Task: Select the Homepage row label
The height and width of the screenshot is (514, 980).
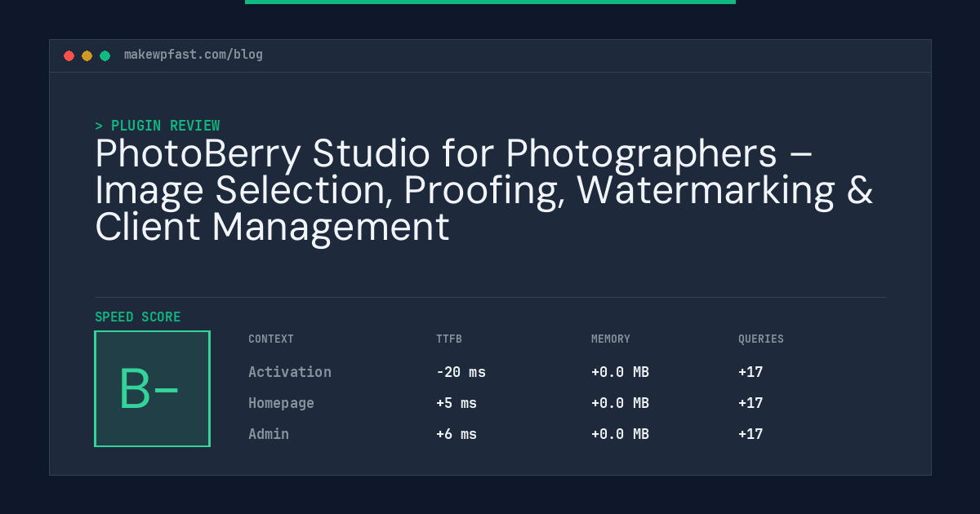Action: point(281,403)
